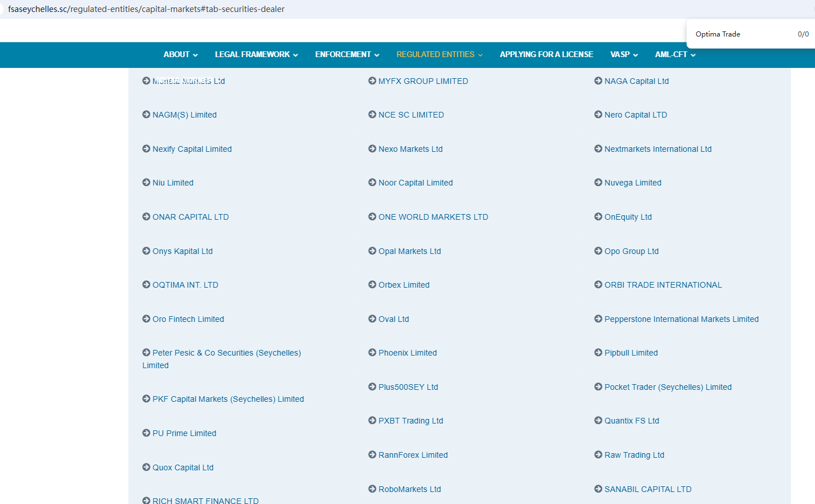Click the arrow icon beside Orbex Limited

point(372,285)
